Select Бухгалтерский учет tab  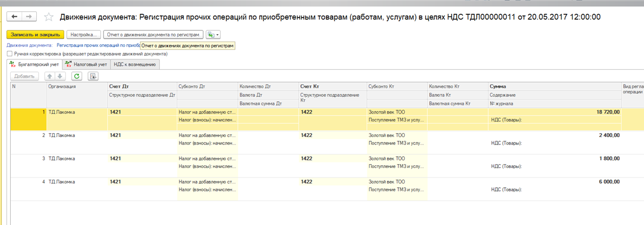(34, 65)
